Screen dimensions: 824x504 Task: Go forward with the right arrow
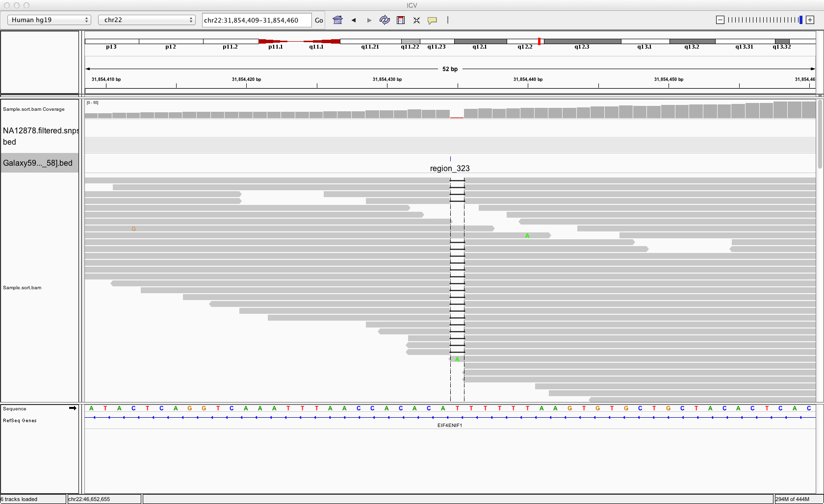tap(369, 20)
